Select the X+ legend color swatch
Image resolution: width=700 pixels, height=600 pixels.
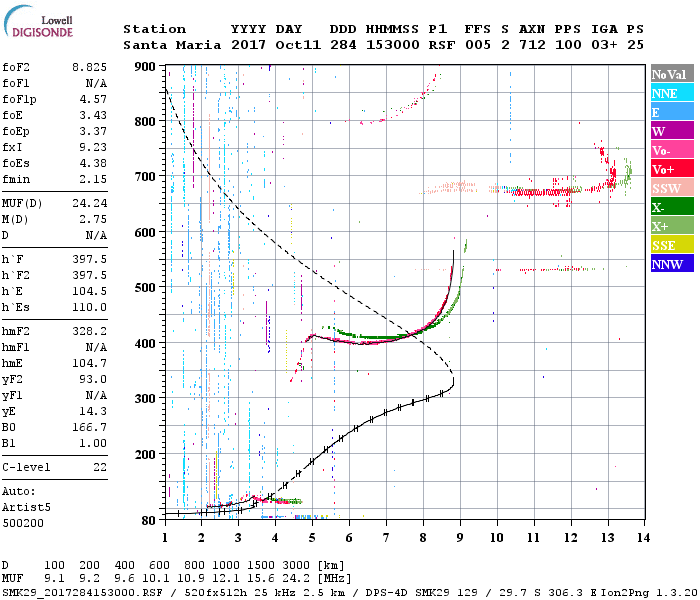point(672,226)
